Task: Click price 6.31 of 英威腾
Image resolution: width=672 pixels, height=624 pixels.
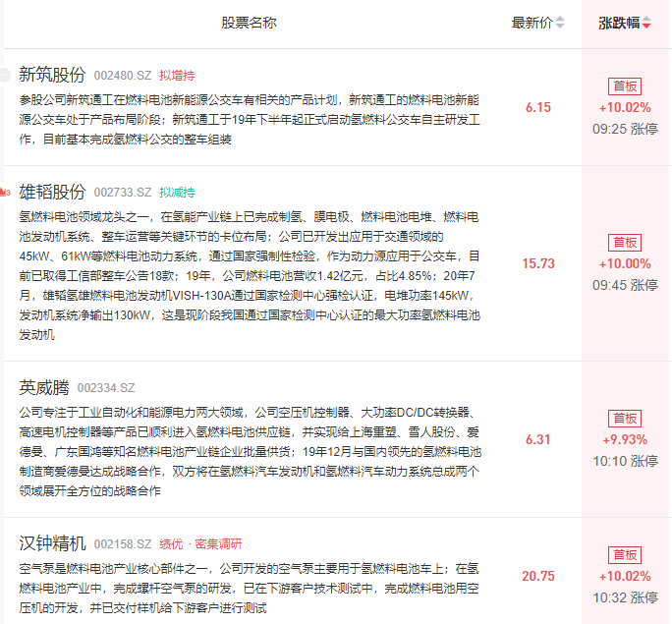Action: 538,439
